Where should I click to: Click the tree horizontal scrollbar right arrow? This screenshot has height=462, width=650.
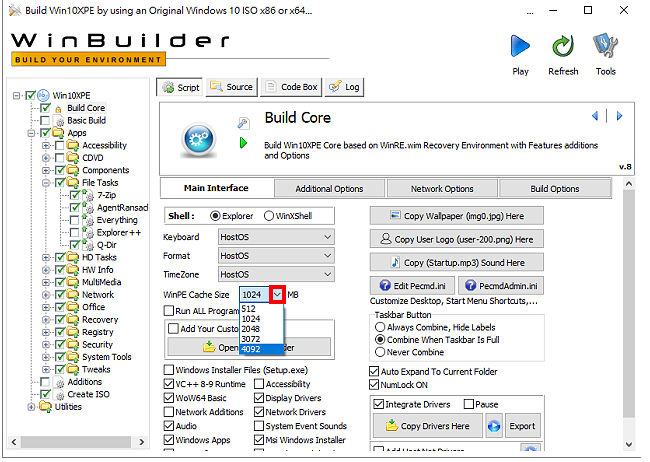142,442
